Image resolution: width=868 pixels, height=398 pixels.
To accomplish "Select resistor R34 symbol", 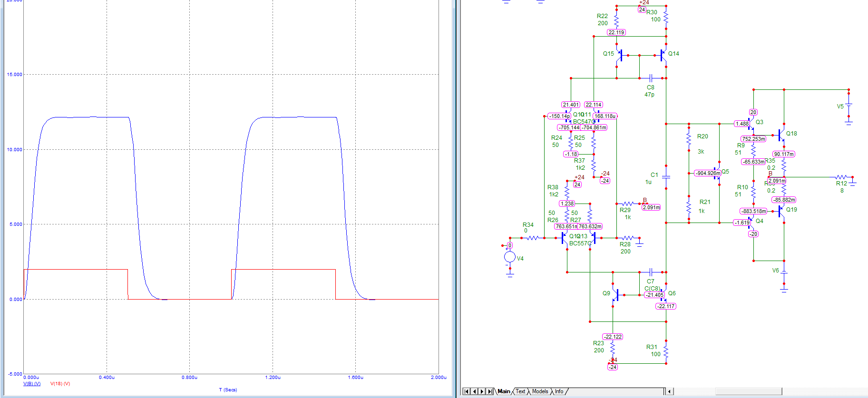I will 533,238.
